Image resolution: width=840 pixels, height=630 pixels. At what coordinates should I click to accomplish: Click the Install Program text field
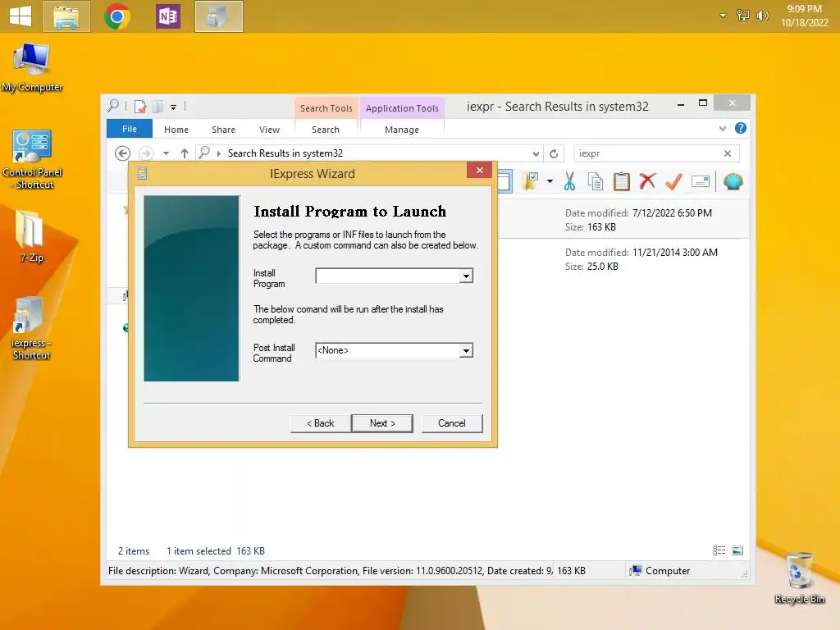[388, 276]
